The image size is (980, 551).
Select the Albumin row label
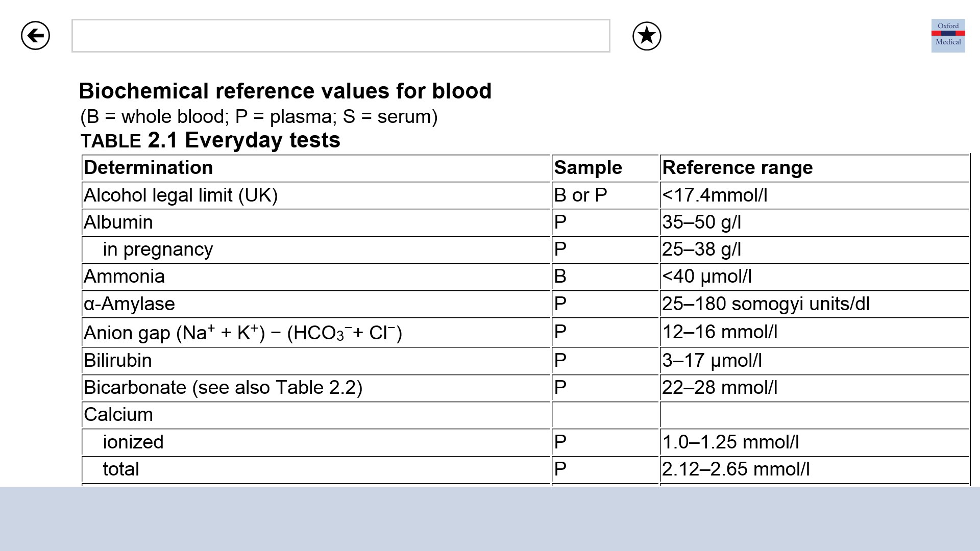tap(118, 222)
